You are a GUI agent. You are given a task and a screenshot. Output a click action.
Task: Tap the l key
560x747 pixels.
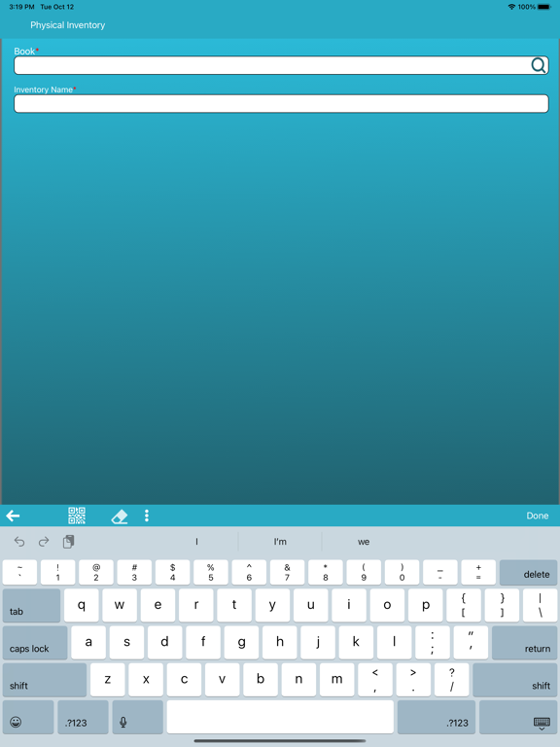(395, 642)
